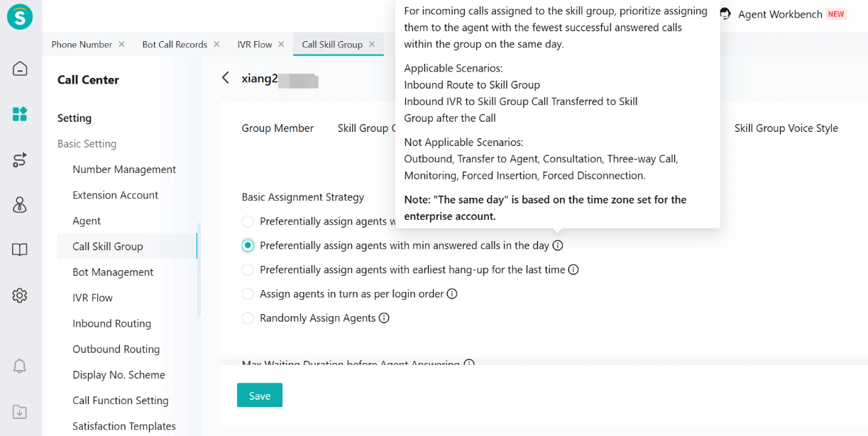Open the download sidebar icon
The width and height of the screenshot is (868, 436).
click(x=20, y=412)
